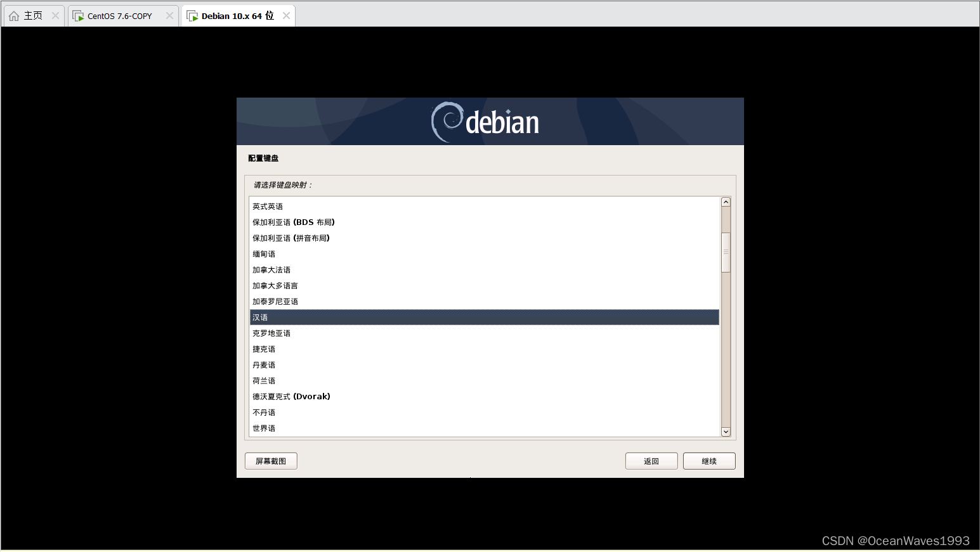Click the 继续 continue button

point(709,461)
